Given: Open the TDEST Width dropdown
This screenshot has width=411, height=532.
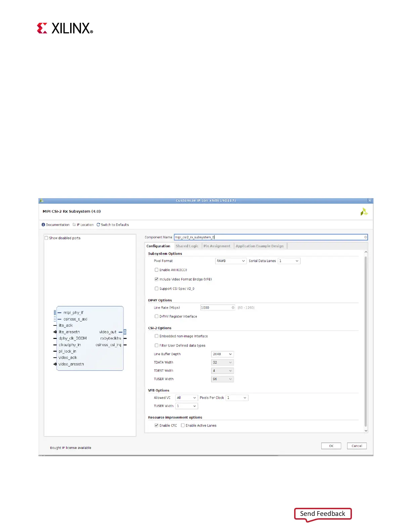Looking at the screenshot, I should pyautogui.click(x=222, y=371).
